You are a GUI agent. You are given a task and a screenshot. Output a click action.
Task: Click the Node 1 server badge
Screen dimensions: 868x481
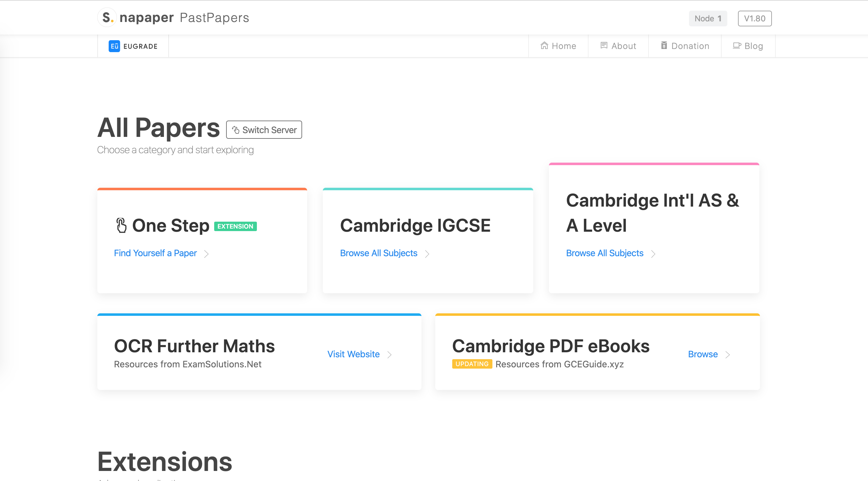pos(708,19)
